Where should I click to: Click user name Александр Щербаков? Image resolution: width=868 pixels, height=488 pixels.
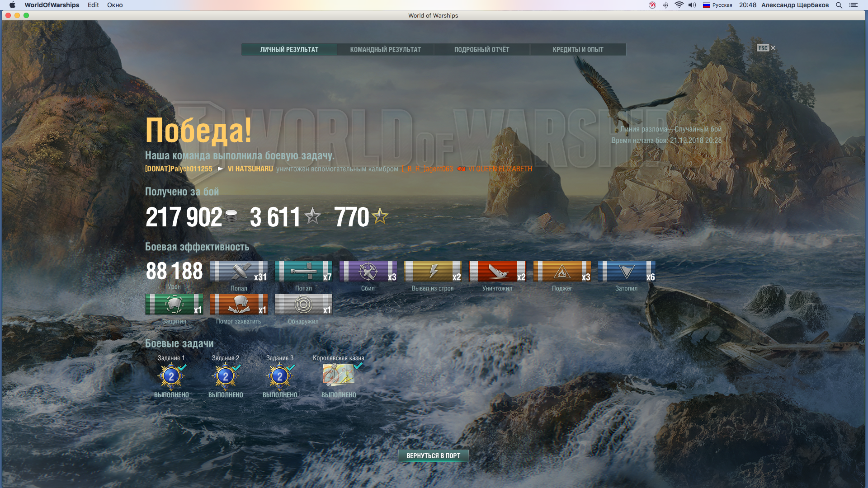click(x=795, y=5)
